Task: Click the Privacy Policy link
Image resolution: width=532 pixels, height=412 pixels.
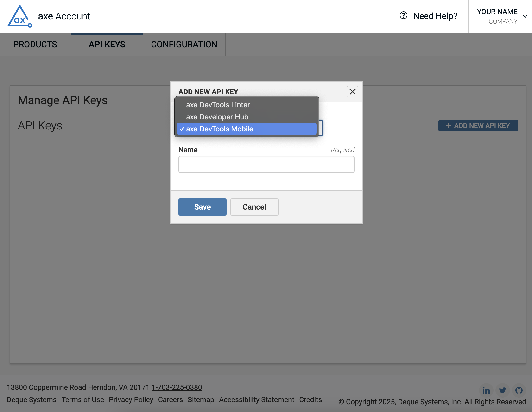Action: tap(131, 399)
